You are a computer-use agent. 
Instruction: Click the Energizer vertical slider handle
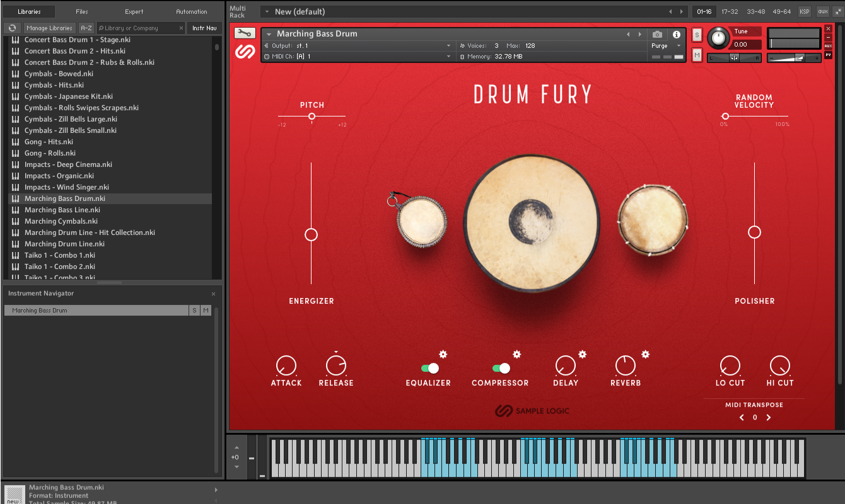coord(311,234)
